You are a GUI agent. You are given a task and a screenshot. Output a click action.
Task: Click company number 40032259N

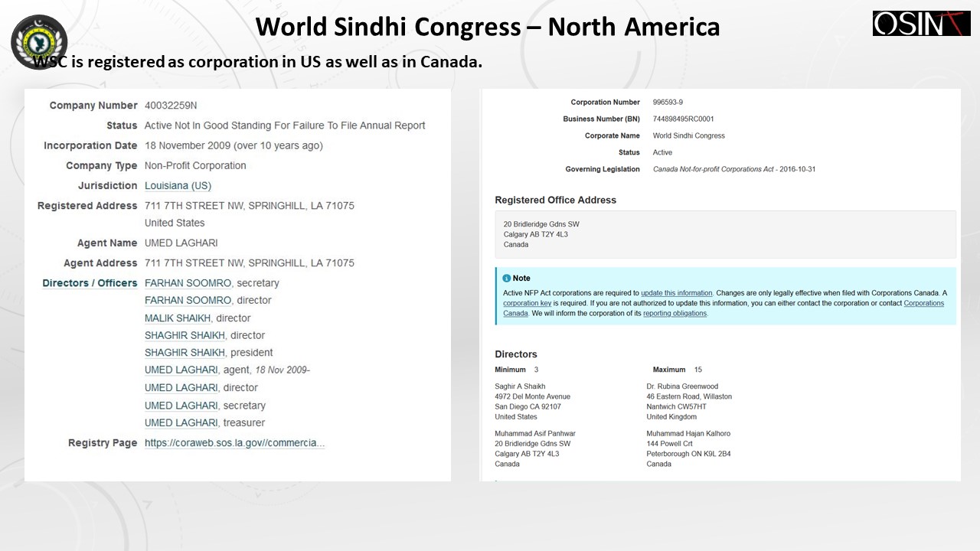171,106
